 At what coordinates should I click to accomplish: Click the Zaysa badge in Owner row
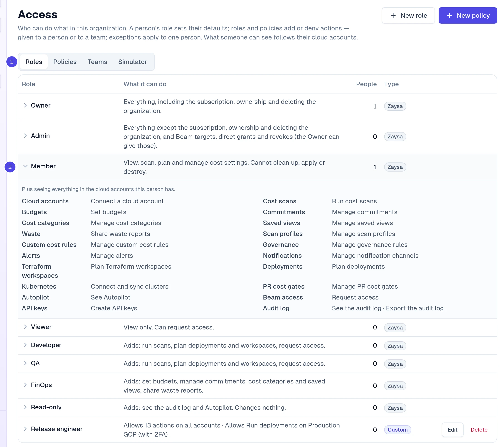395,106
